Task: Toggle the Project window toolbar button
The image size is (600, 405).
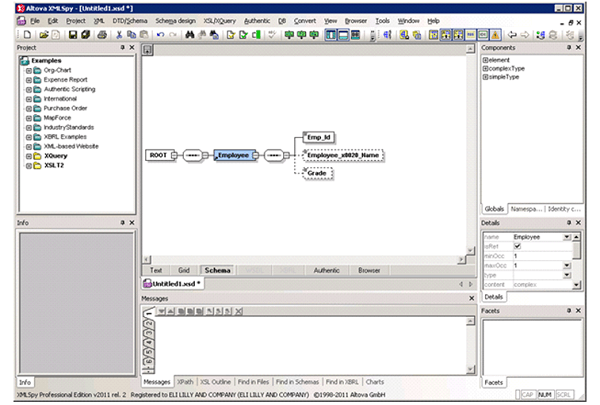Action: (x=331, y=35)
